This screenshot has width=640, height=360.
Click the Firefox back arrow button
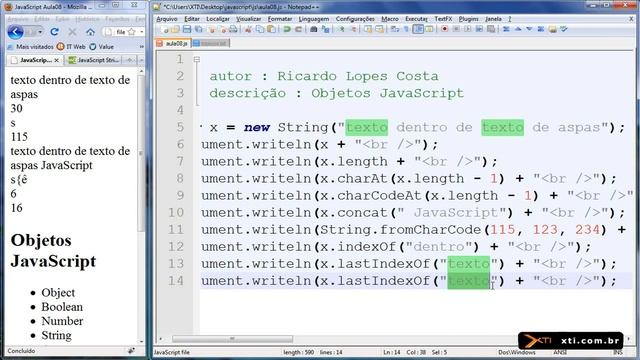click(16, 32)
